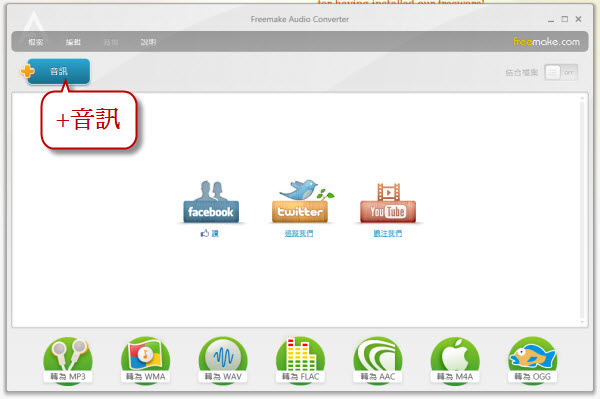
Task: Select the 轉為 WAV waveform icon
Action: (223, 360)
